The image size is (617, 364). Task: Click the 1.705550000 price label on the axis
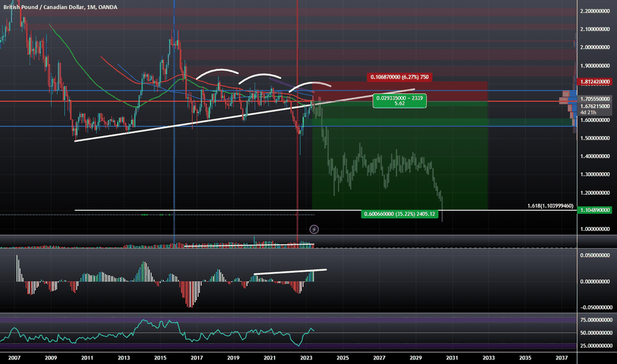(594, 99)
